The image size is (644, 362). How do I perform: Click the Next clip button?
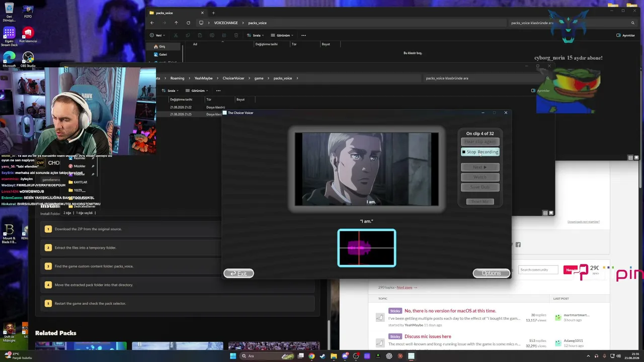[480, 167]
